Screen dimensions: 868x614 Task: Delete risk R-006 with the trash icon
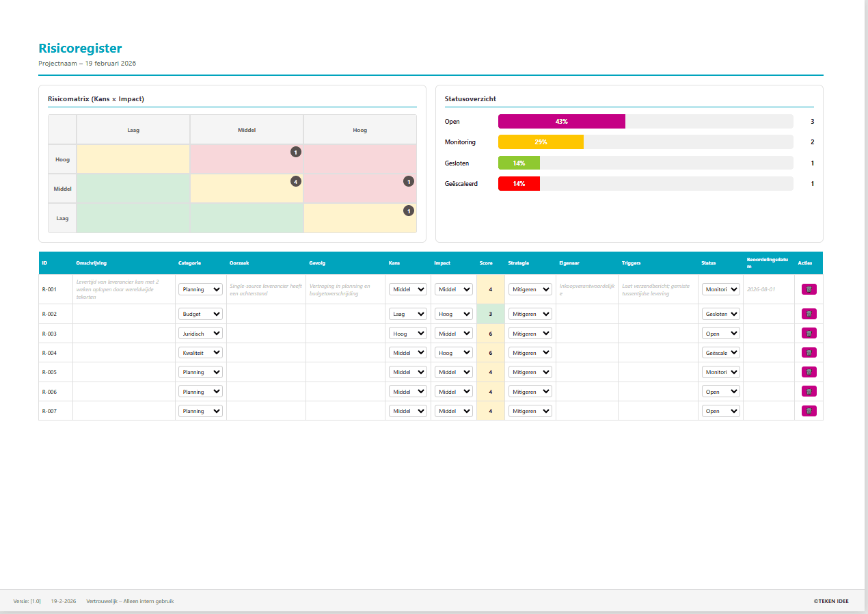(809, 391)
